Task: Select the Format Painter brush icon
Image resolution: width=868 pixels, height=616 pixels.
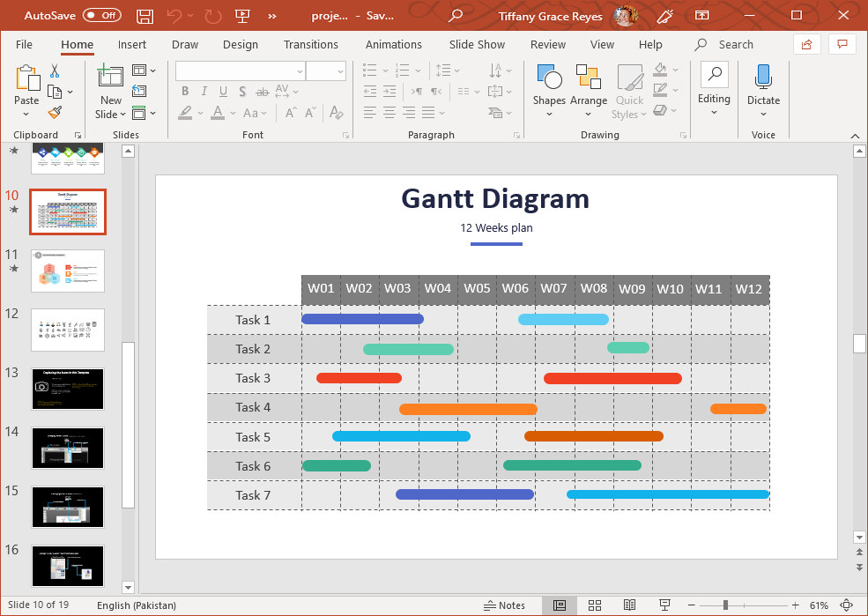Action: 55,112
